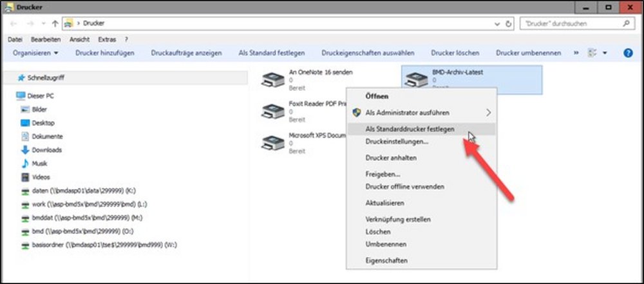The height and width of the screenshot is (284, 644).
Task: Open Downloads folder in navigation pane
Action: [x=46, y=150]
